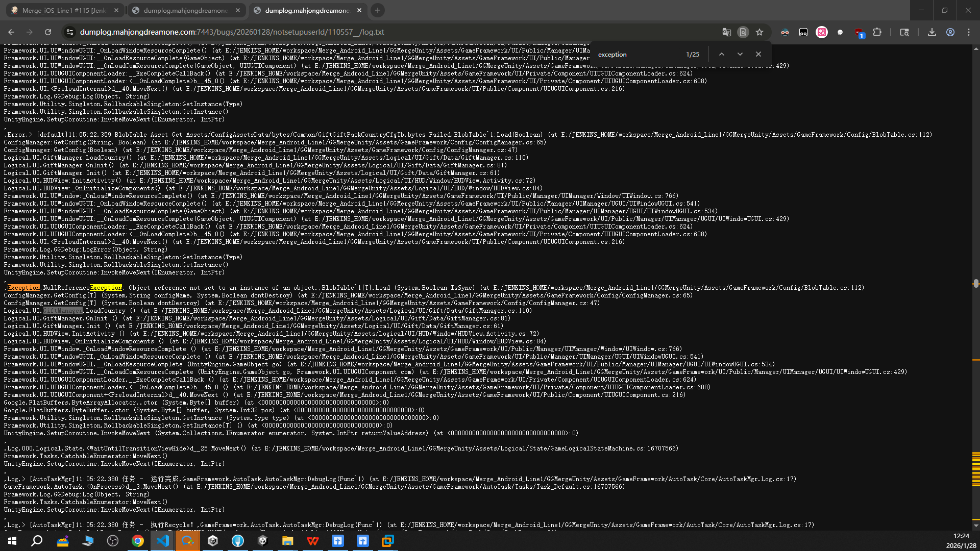The image size is (980, 551).
Task: Switch to the second dumplog.mahjongdreamone tab
Action: click(x=185, y=10)
